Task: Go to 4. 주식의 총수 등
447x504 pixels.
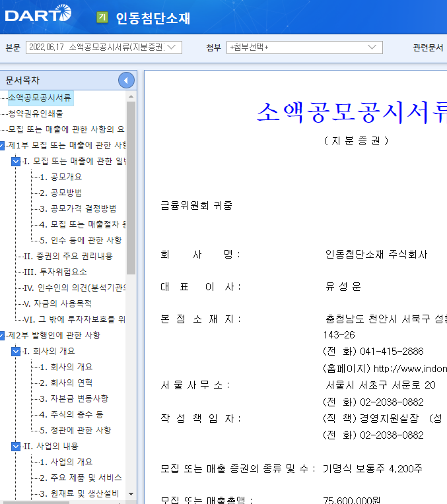Action: tap(71, 414)
